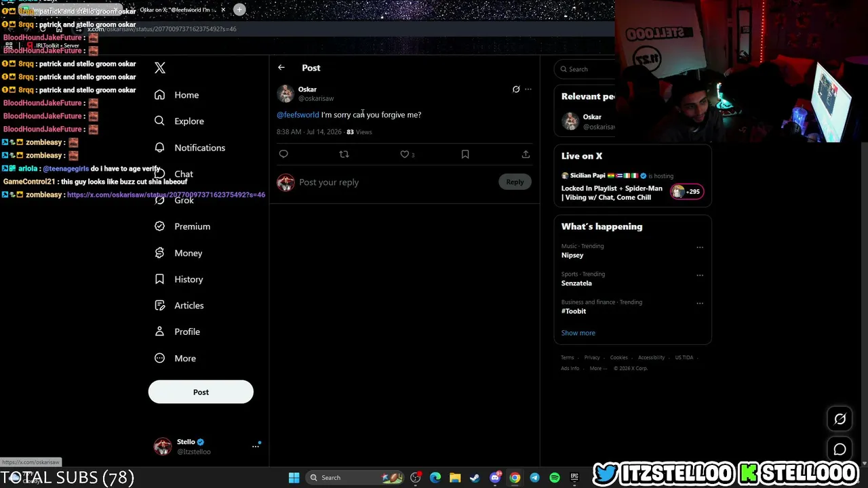Open the zombieasy chat link to x.com

166,195
